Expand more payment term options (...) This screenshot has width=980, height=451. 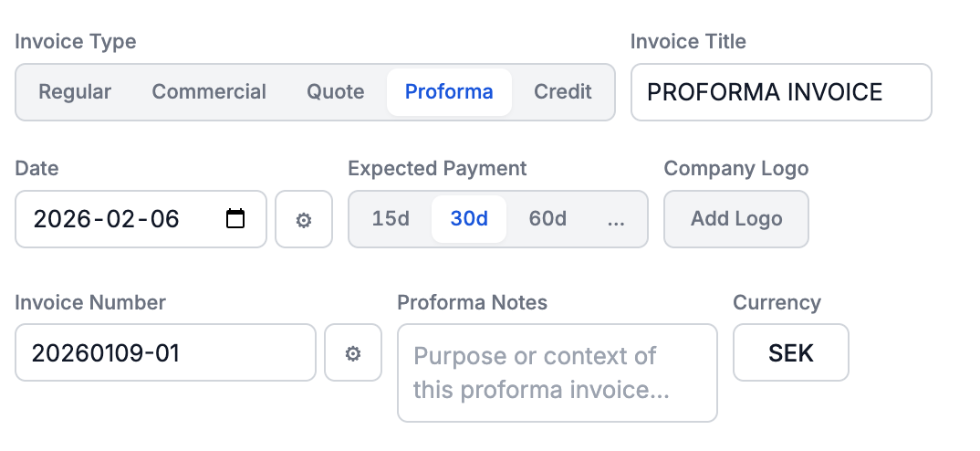[x=616, y=219]
